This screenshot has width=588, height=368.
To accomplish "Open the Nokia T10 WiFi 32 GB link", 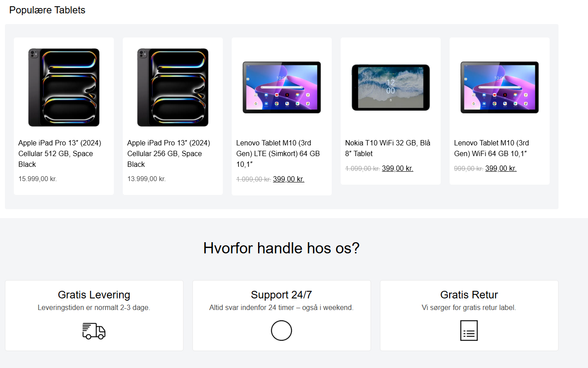I will tap(388, 148).
